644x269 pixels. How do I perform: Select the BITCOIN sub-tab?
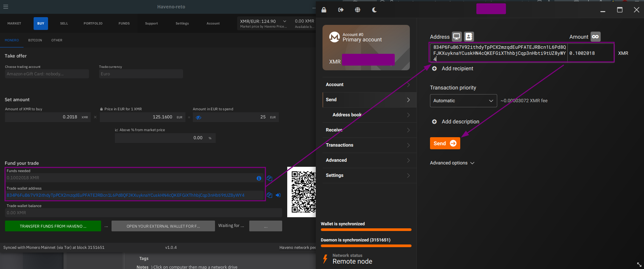[35, 40]
